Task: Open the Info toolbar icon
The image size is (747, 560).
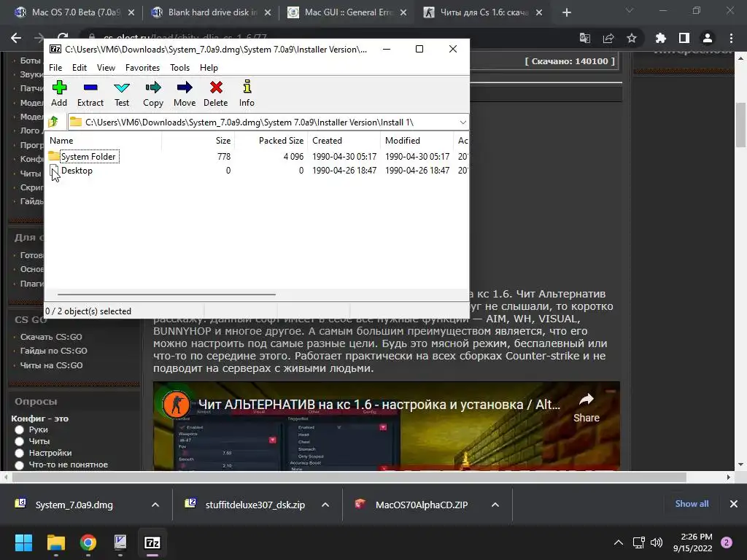Action: pyautogui.click(x=247, y=94)
